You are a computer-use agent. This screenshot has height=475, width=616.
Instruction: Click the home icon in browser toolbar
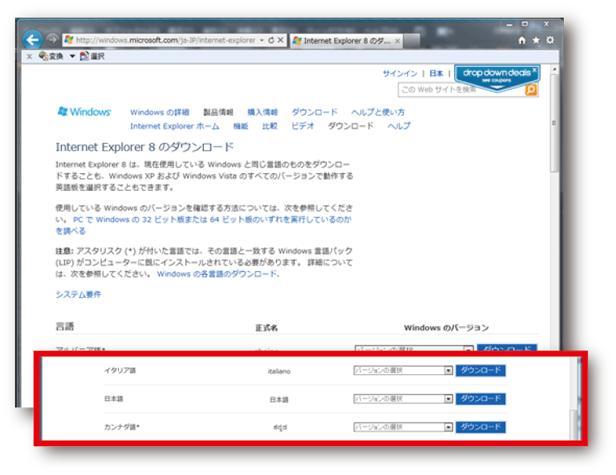click(522, 40)
